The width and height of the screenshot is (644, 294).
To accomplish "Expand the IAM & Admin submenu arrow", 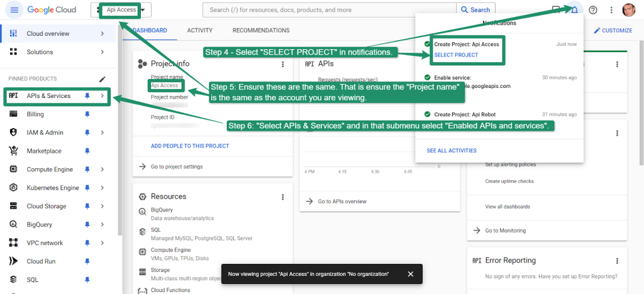I will tap(102, 133).
